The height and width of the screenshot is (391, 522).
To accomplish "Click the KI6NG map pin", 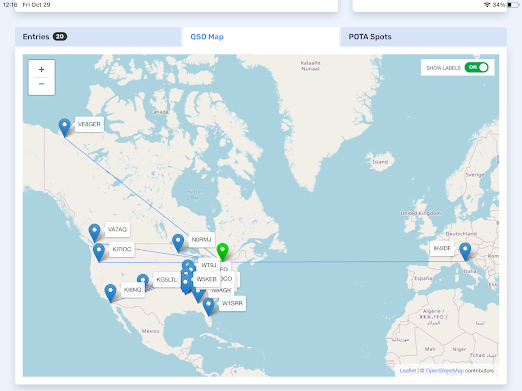I will pyautogui.click(x=110, y=293).
